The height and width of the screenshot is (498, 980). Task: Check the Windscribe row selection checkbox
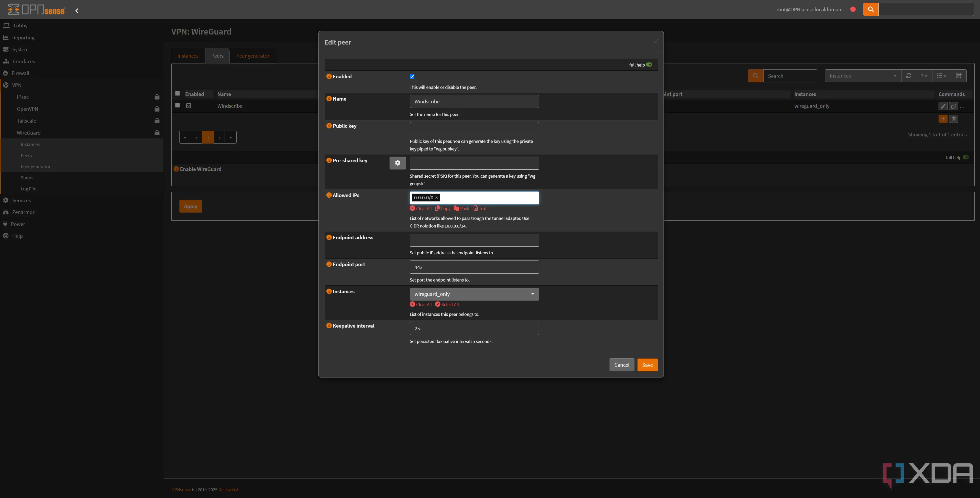[x=177, y=105]
